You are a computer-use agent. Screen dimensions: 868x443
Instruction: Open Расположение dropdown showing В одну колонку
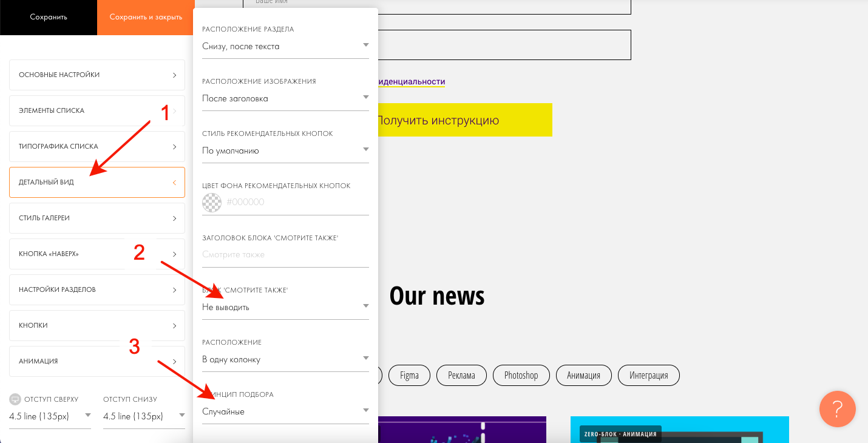click(285, 359)
